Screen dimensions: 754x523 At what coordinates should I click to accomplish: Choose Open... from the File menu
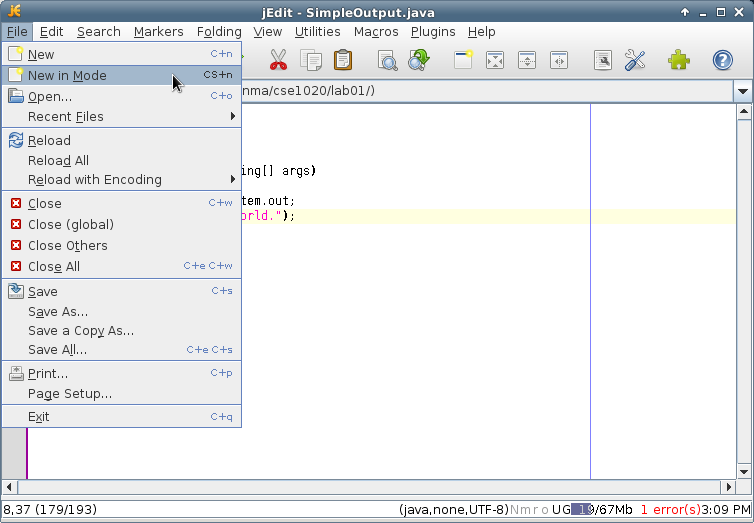(x=122, y=97)
